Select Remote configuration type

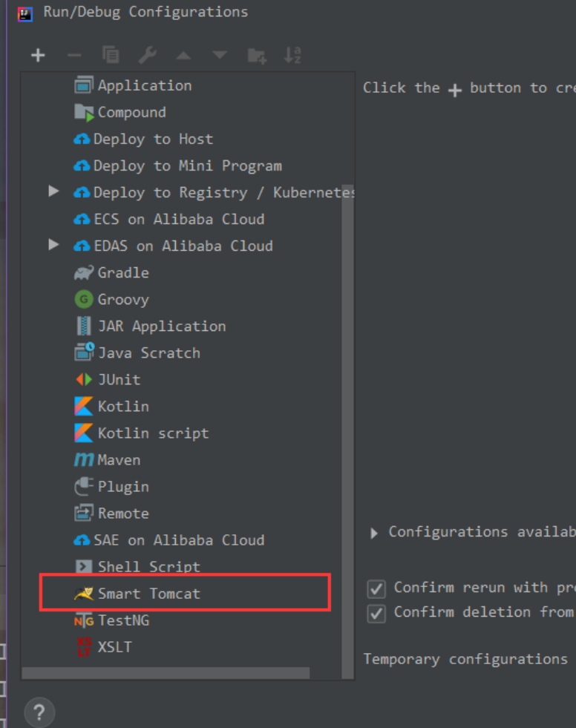tap(123, 514)
